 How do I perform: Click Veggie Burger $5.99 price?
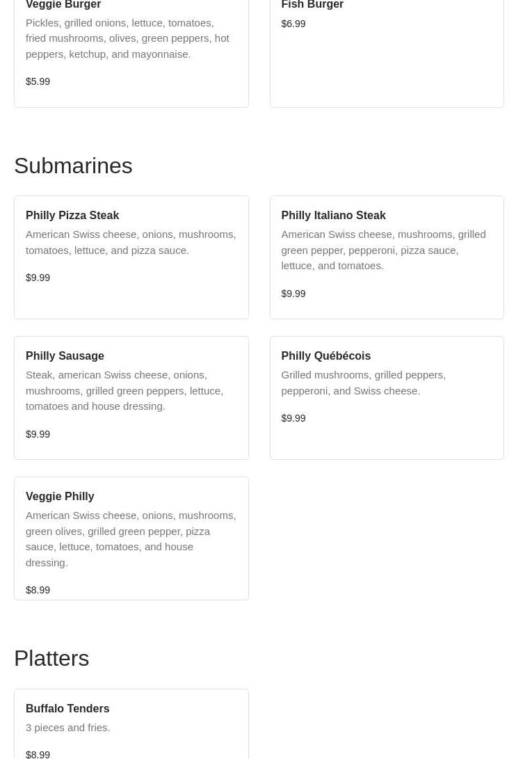coord(38,81)
